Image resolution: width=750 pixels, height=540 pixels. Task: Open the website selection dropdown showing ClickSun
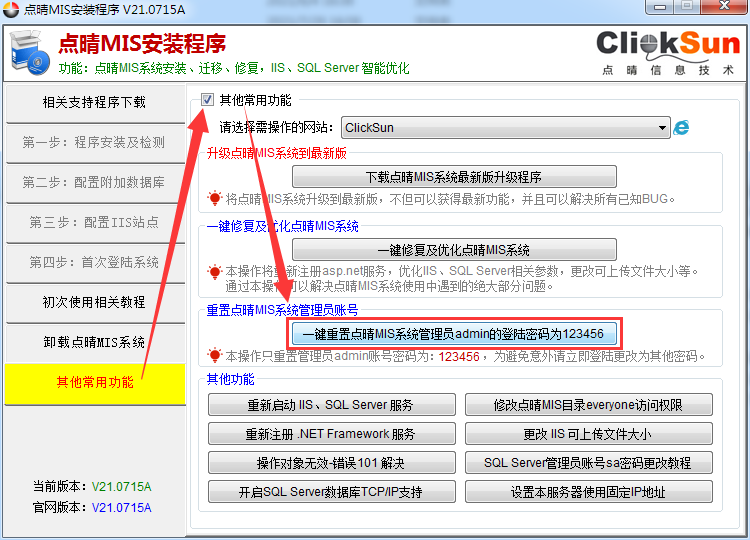[506, 128]
